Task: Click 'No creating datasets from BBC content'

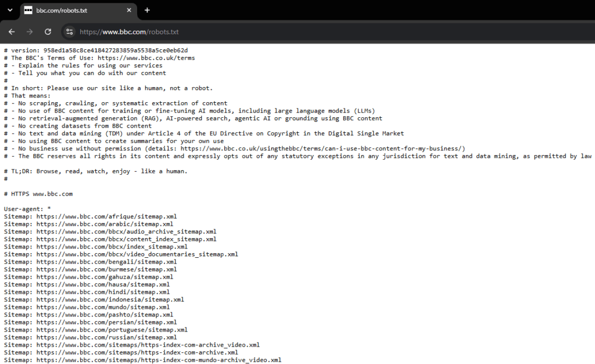Action: click(x=78, y=126)
